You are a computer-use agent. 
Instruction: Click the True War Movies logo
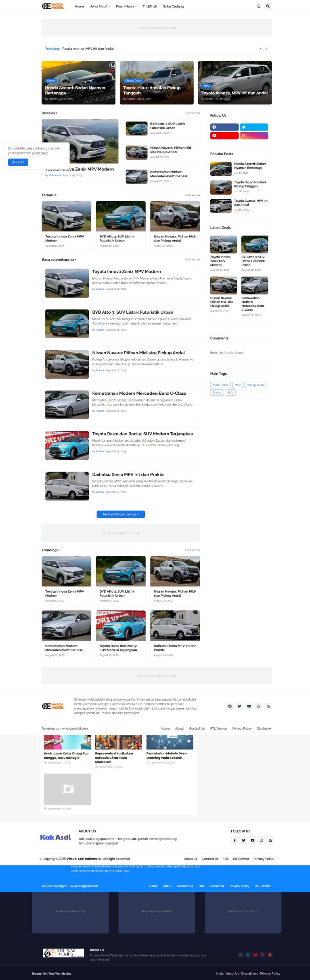coord(63,953)
